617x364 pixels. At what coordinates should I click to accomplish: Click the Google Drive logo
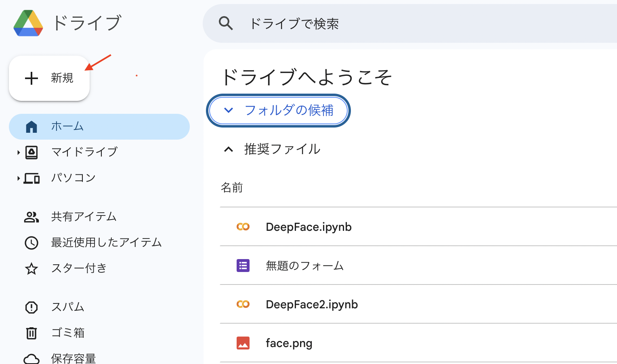tap(28, 23)
